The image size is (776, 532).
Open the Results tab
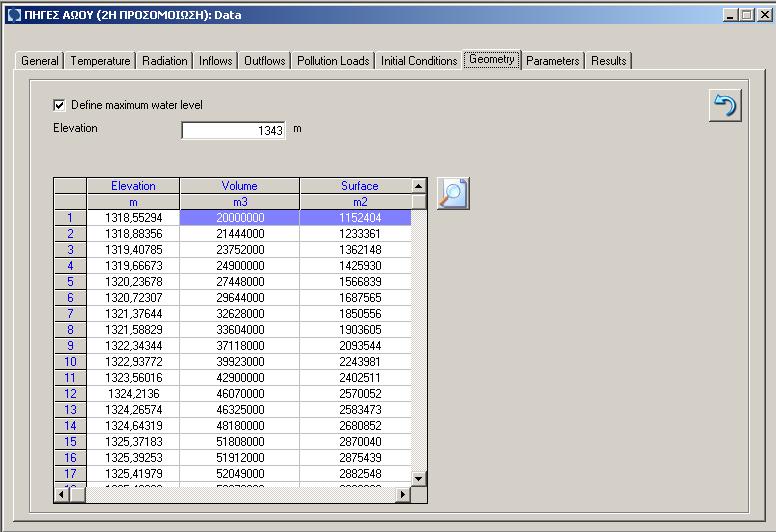coord(608,61)
